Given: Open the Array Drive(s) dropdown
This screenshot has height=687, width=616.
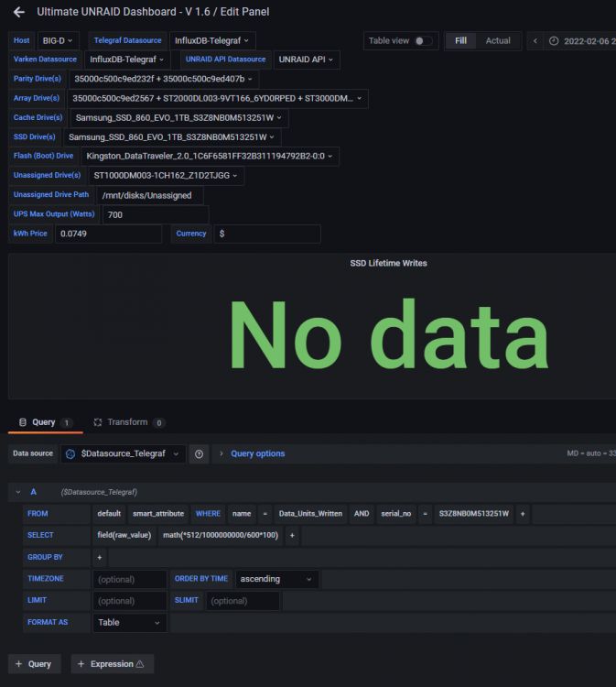Looking at the screenshot, I should (x=218, y=99).
